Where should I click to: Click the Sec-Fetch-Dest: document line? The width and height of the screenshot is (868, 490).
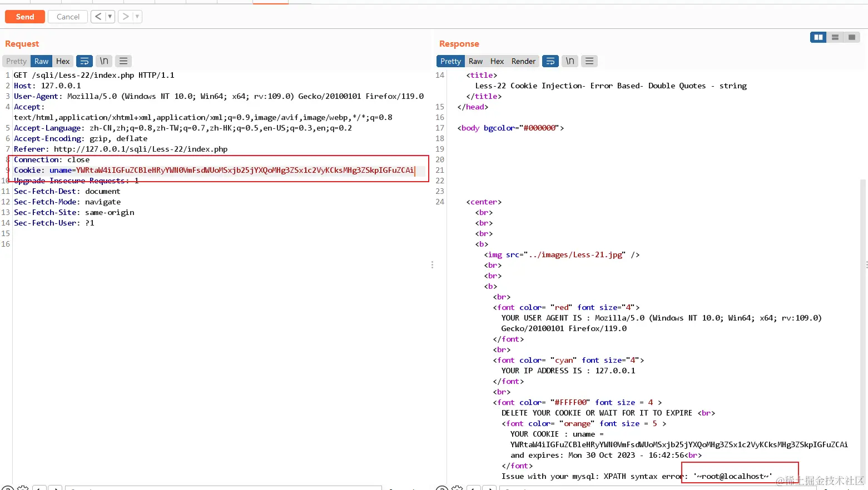tap(67, 191)
